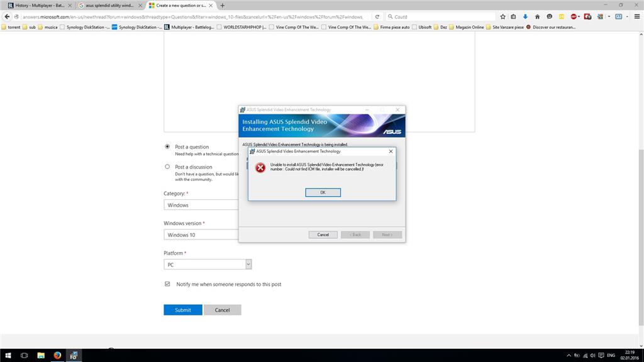Open the 'muzica' bookmark folder
The width and height of the screenshot is (644, 362).
[48, 27]
